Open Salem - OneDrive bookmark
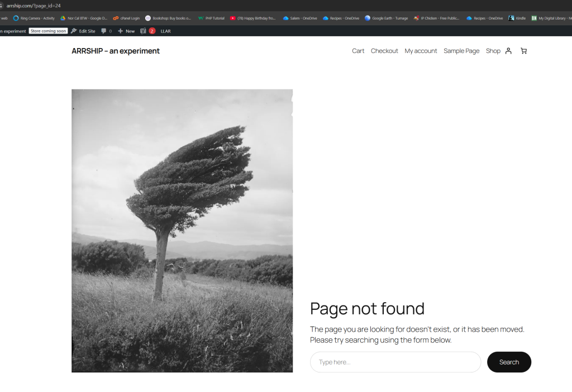572x392 pixels. tap(300, 18)
